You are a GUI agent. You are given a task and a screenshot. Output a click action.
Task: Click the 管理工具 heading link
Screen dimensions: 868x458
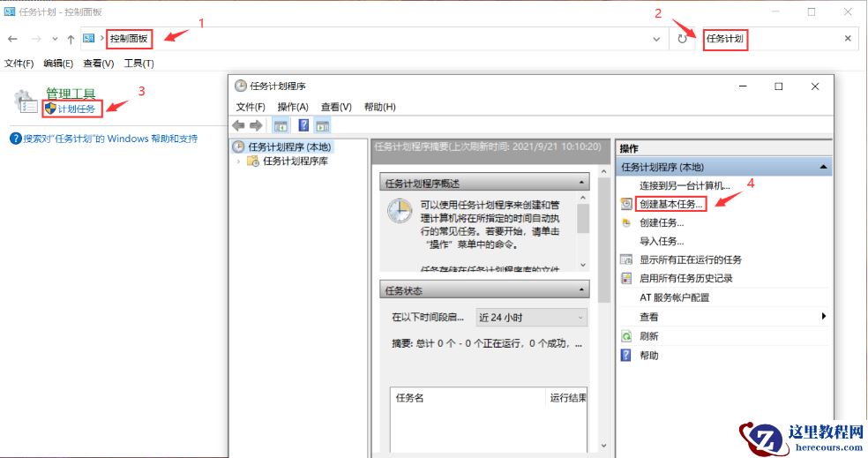71,93
